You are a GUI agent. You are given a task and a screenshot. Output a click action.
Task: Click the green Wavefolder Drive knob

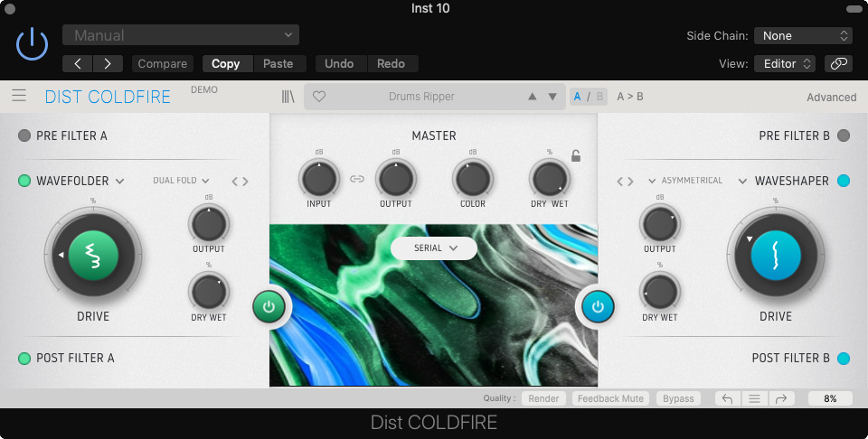[93, 256]
